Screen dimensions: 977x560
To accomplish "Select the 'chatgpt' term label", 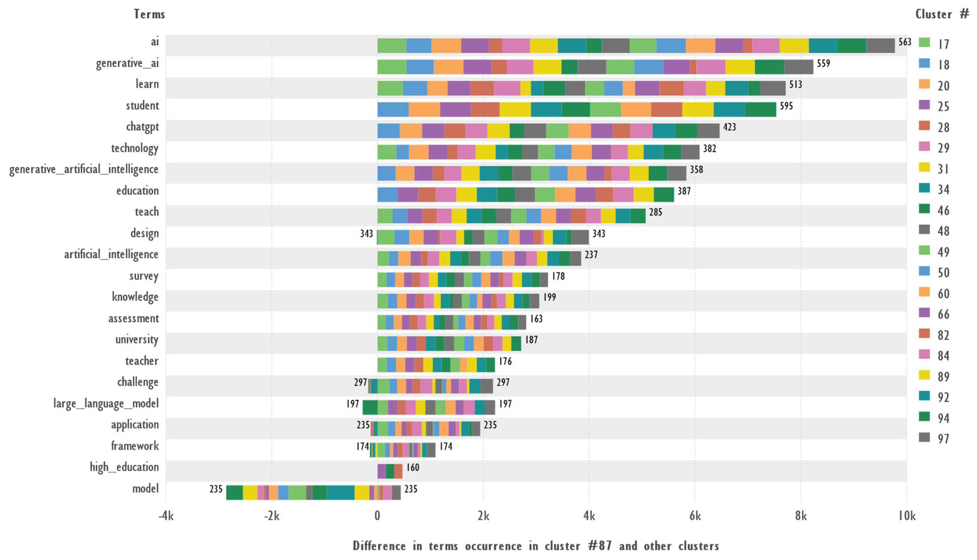I will click(x=142, y=127).
